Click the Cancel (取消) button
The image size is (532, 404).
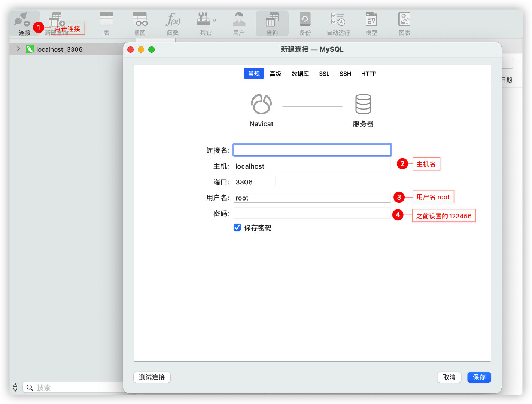point(449,377)
